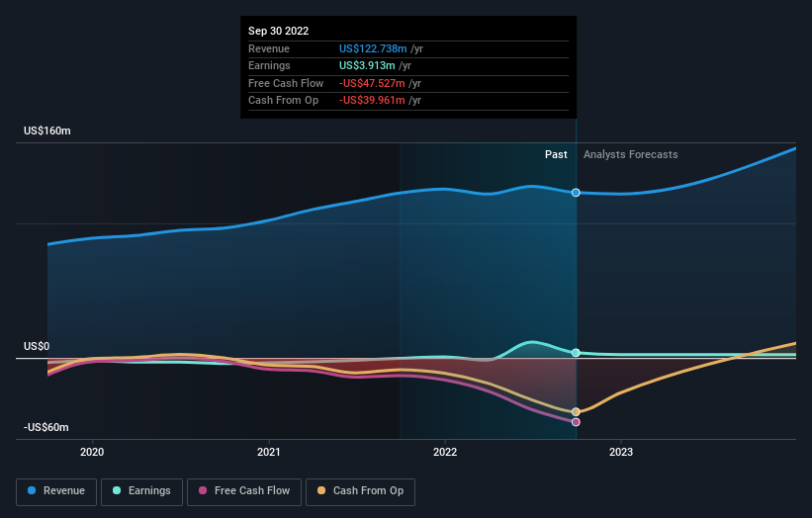Screen dimensions: 812x518
Task: Click the US$160m y-axis label
Action: click(x=47, y=130)
